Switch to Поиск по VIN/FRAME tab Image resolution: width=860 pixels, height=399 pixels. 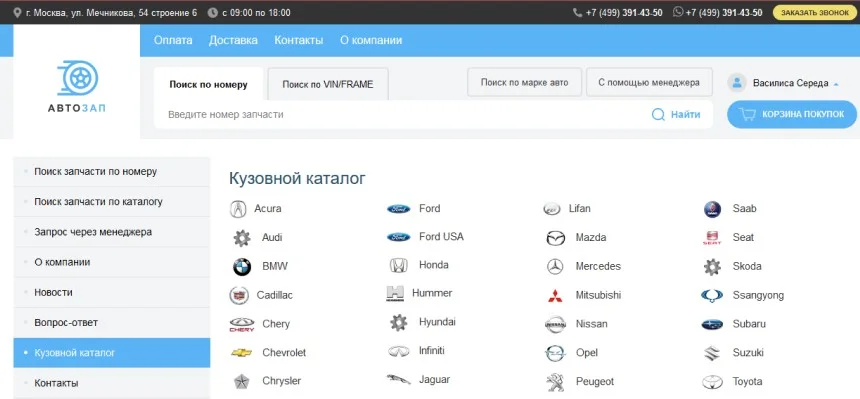[x=328, y=84]
